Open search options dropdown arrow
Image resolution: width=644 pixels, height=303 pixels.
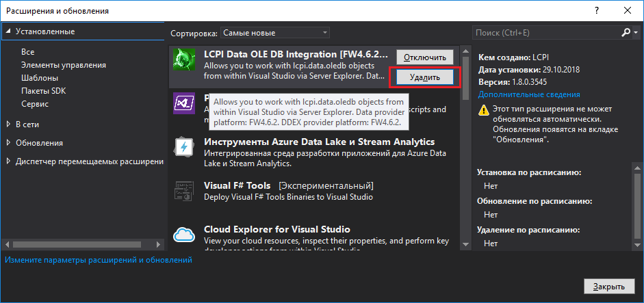tap(636, 33)
